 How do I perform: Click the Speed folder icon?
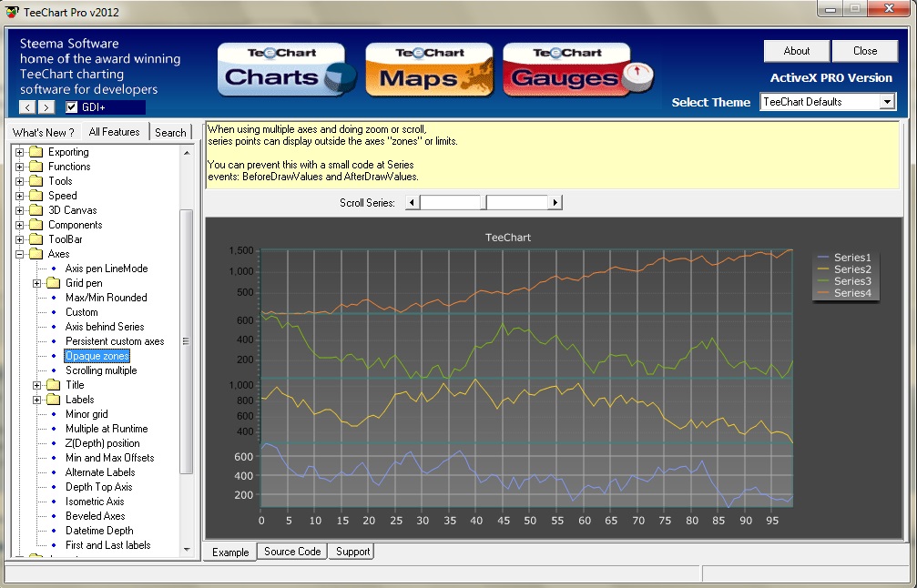pyautogui.click(x=36, y=196)
